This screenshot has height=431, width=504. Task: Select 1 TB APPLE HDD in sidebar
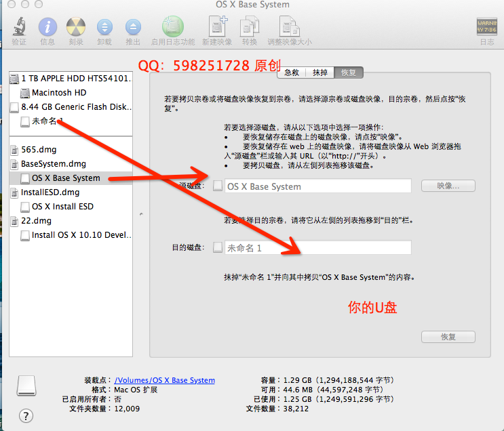71,79
